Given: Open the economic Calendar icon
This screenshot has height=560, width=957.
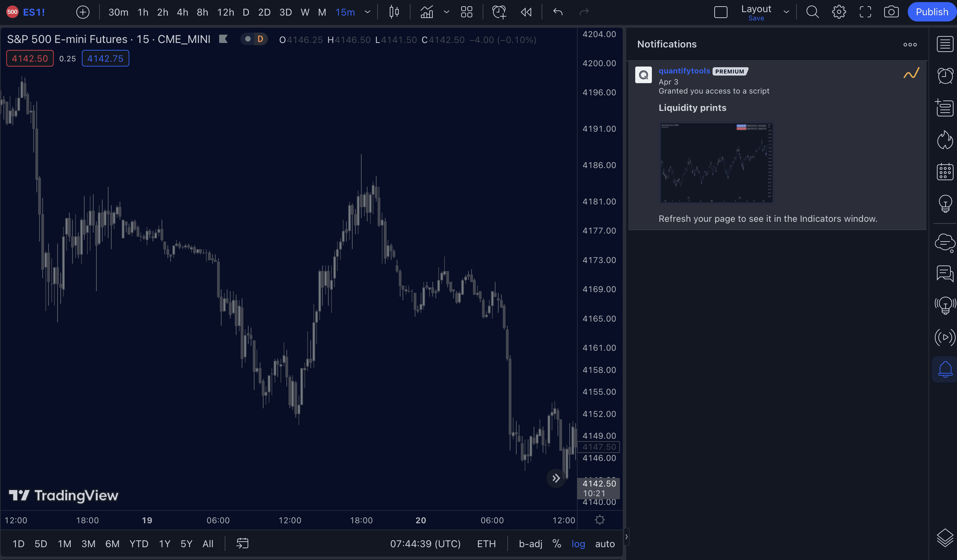Looking at the screenshot, I should (945, 172).
